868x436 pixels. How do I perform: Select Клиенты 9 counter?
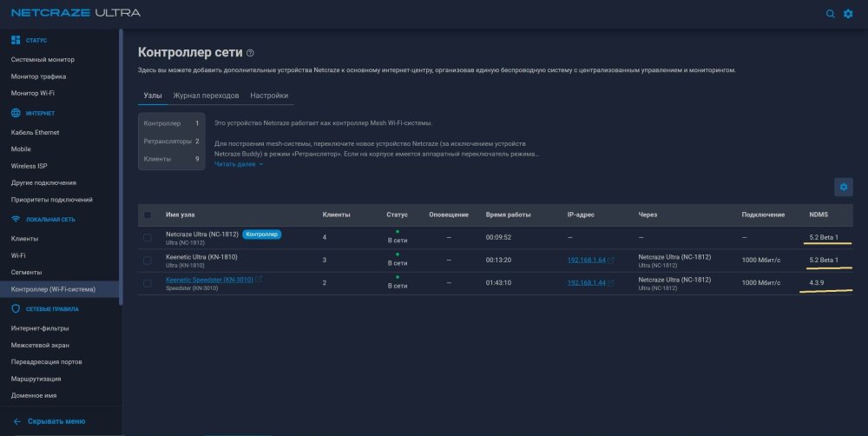click(x=171, y=159)
